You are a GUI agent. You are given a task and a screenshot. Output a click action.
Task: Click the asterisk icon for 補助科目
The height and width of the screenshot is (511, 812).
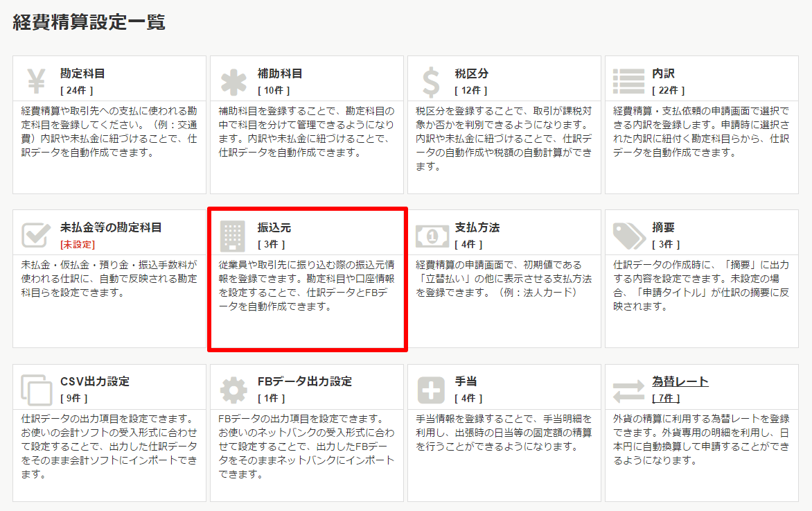(233, 82)
